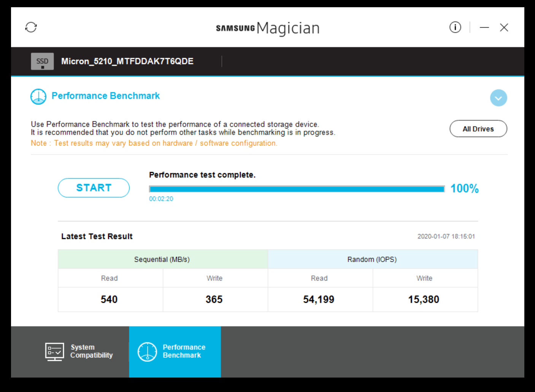Viewport: 535px width, 392px height.
Task: Close the Samsung Magician window
Action: click(504, 27)
